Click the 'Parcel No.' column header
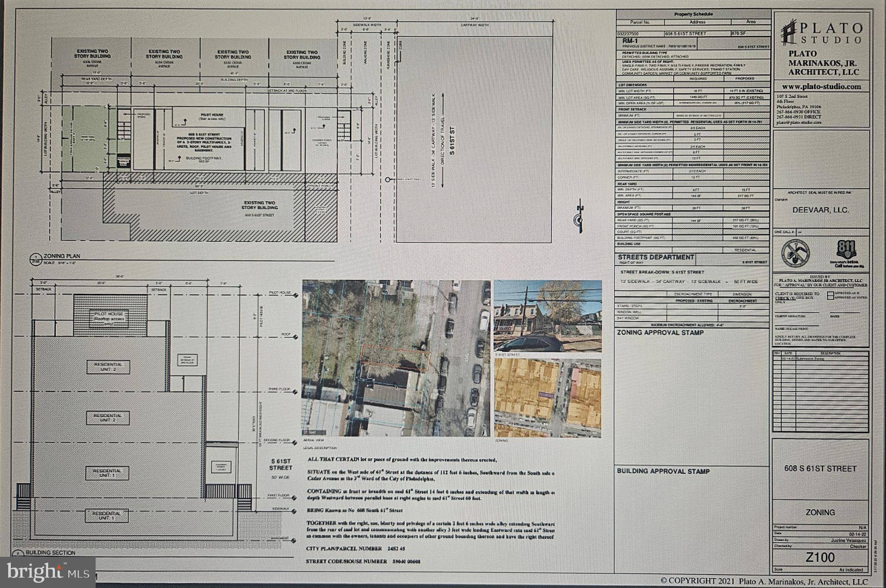 tap(640, 22)
